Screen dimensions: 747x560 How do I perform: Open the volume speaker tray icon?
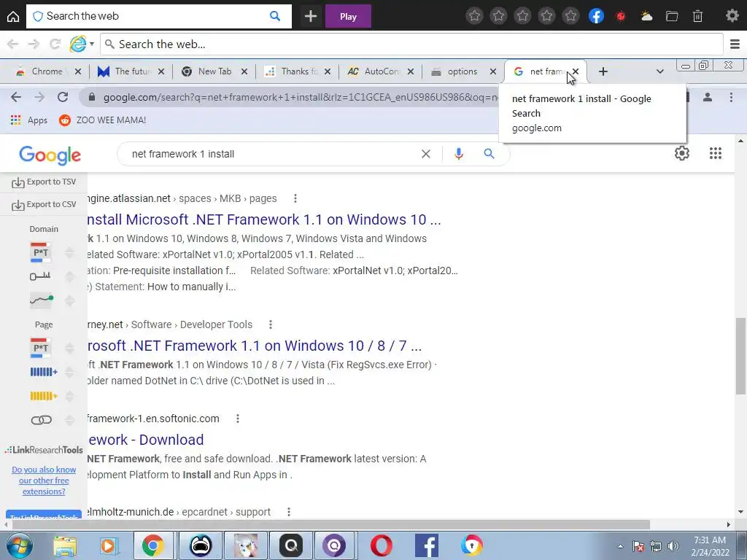click(673, 546)
